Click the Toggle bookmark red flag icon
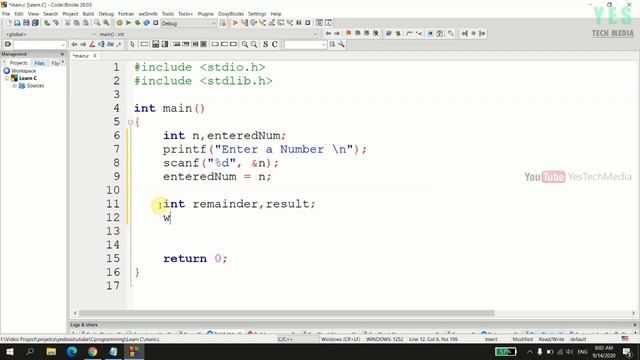The width and height of the screenshot is (640, 360). (x=348, y=33)
